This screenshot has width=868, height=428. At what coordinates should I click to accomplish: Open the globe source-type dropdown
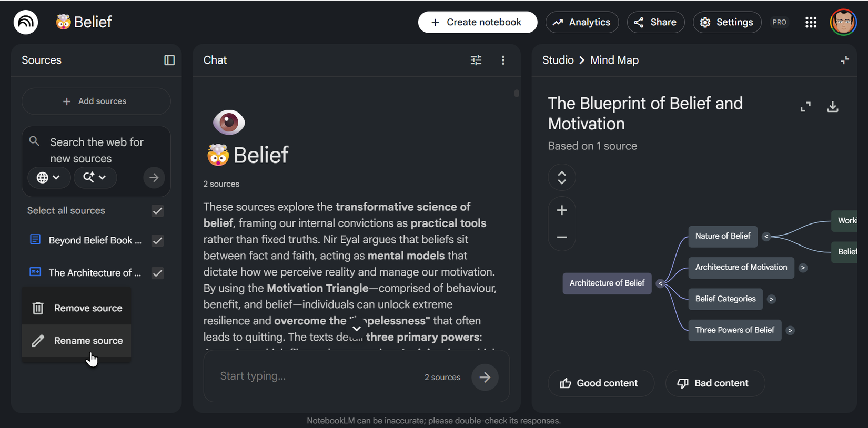coord(49,177)
